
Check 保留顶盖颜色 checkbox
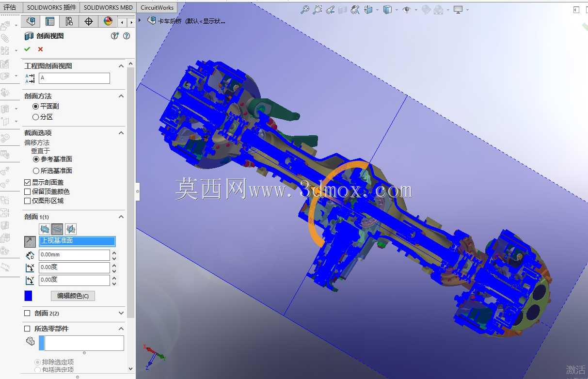(28, 191)
